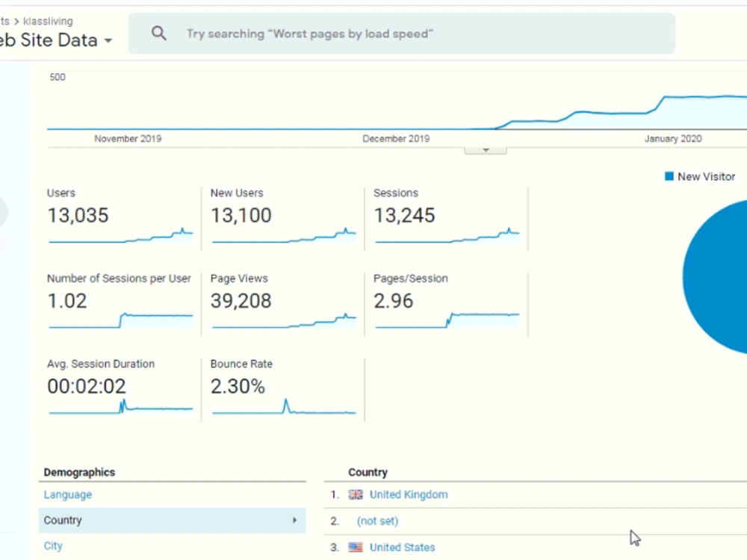Click the December 2019 axis label
Image resolution: width=747 pixels, height=560 pixels.
pos(396,139)
